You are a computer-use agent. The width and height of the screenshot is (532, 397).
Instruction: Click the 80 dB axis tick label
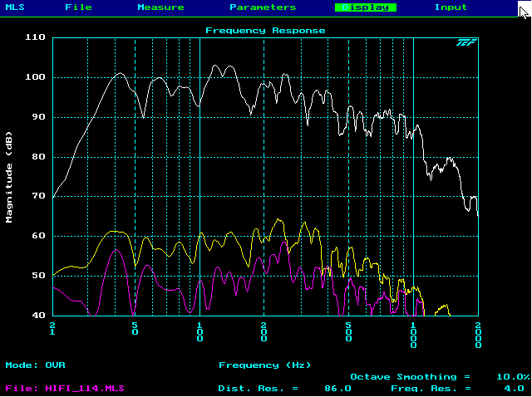39,157
